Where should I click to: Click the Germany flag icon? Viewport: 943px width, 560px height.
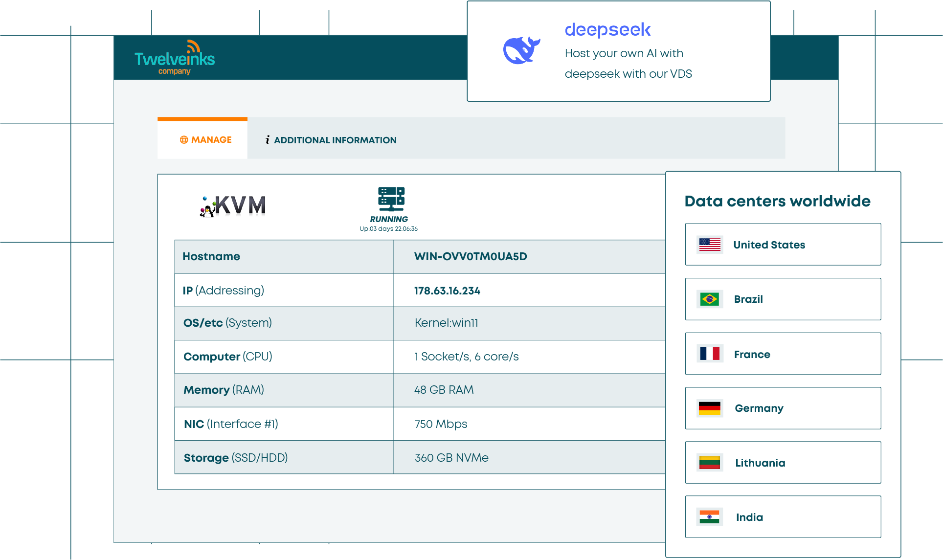click(x=710, y=408)
